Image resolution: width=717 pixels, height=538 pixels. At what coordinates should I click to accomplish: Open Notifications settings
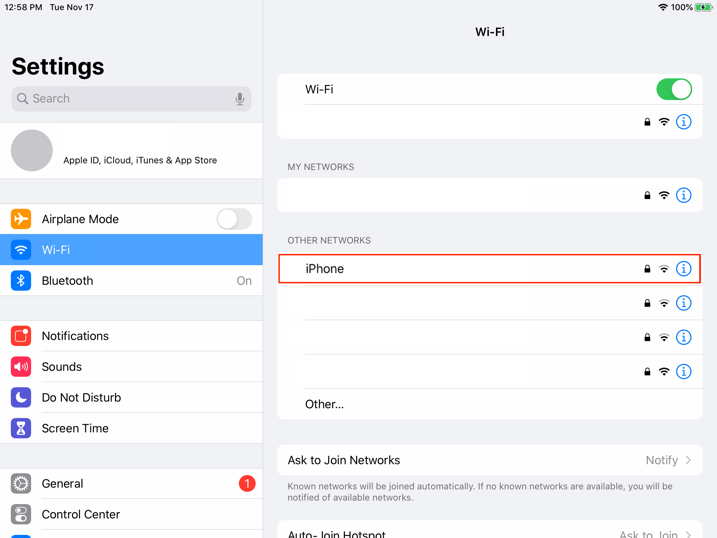point(131,336)
